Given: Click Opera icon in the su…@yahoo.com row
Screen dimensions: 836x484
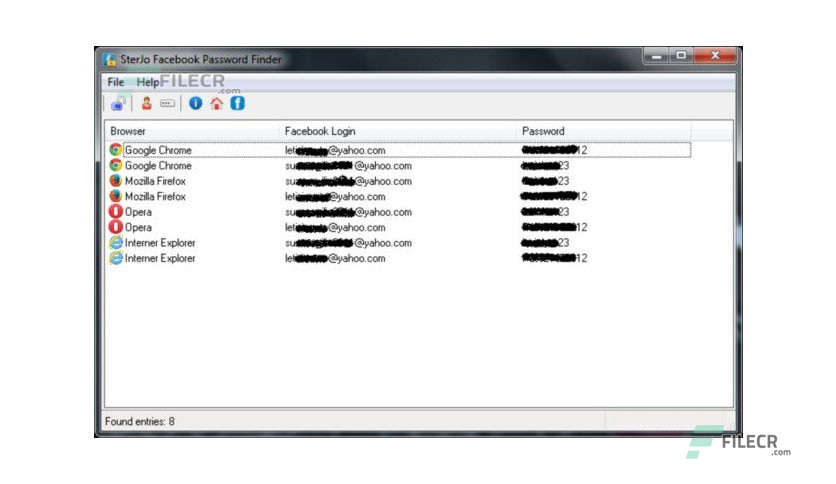Looking at the screenshot, I should pyautogui.click(x=116, y=212).
